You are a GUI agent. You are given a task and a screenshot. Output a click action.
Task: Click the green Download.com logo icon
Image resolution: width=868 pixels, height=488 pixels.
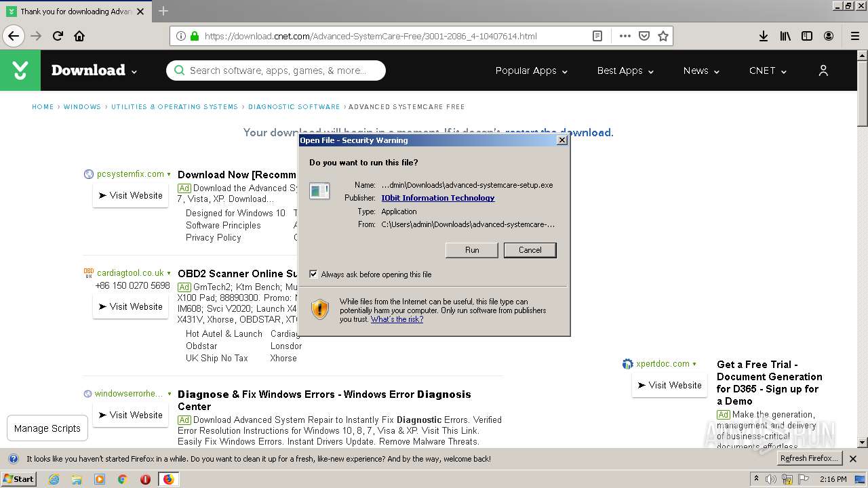click(20, 70)
